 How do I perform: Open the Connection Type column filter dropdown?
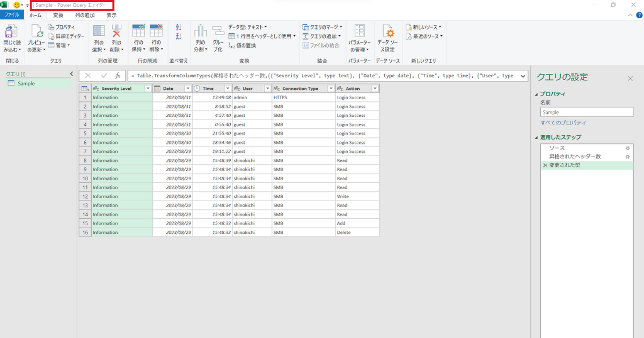(x=331, y=89)
